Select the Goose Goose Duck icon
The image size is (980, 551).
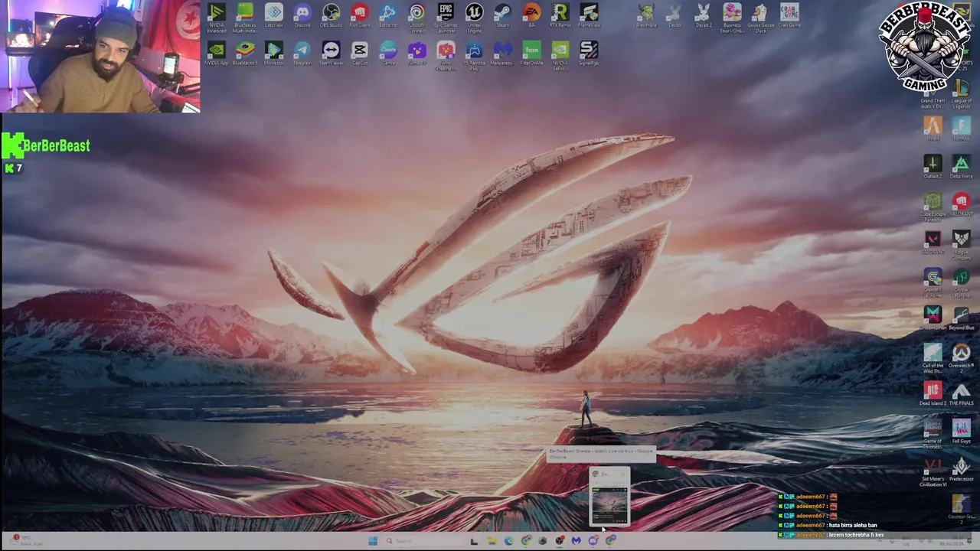(x=760, y=18)
